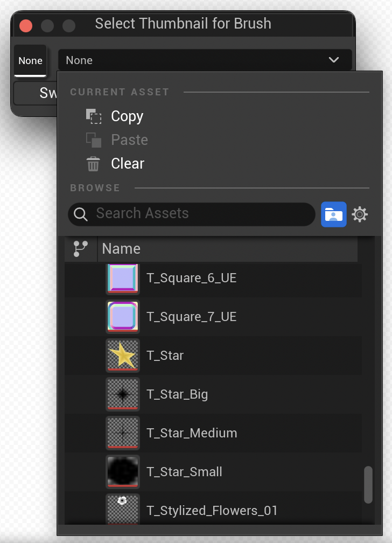Select the T_Square_6_UE thumbnail
392x543 pixels.
(x=123, y=278)
